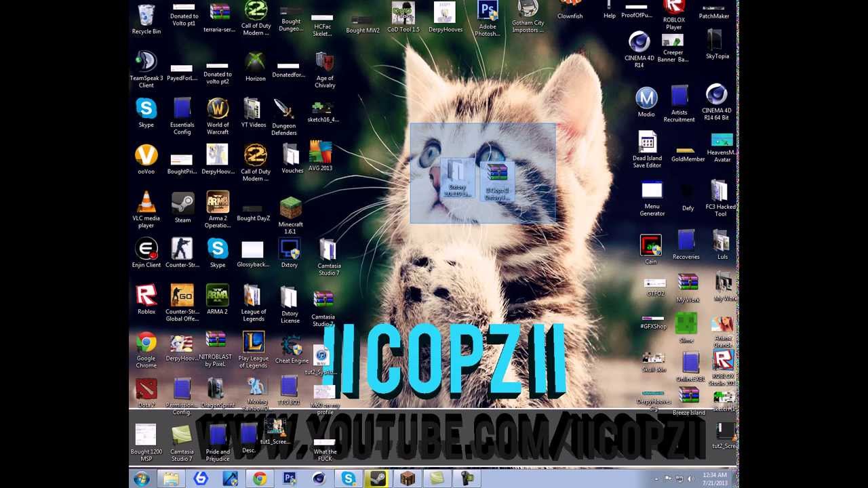868x488 pixels.
Task: Select the ROBLOX Player shortcut
Action: (x=674, y=16)
